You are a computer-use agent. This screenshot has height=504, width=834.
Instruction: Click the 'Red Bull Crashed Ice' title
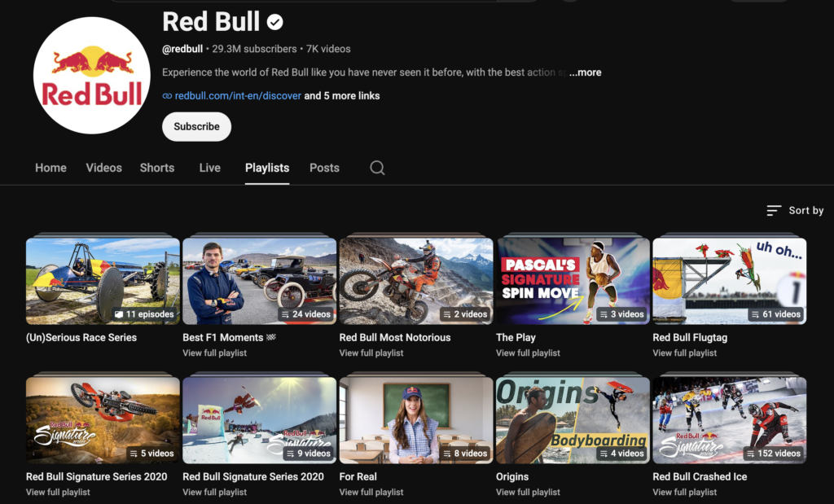pyautogui.click(x=700, y=477)
